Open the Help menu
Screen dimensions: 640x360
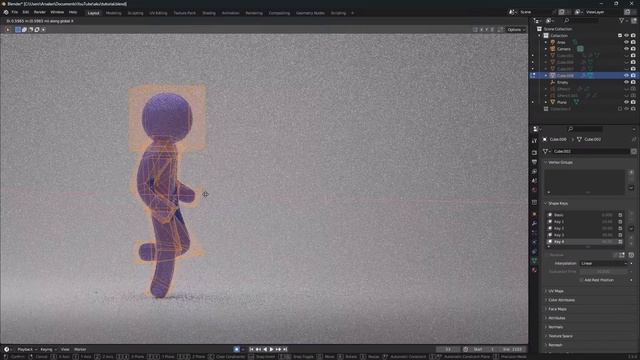coord(73,12)
